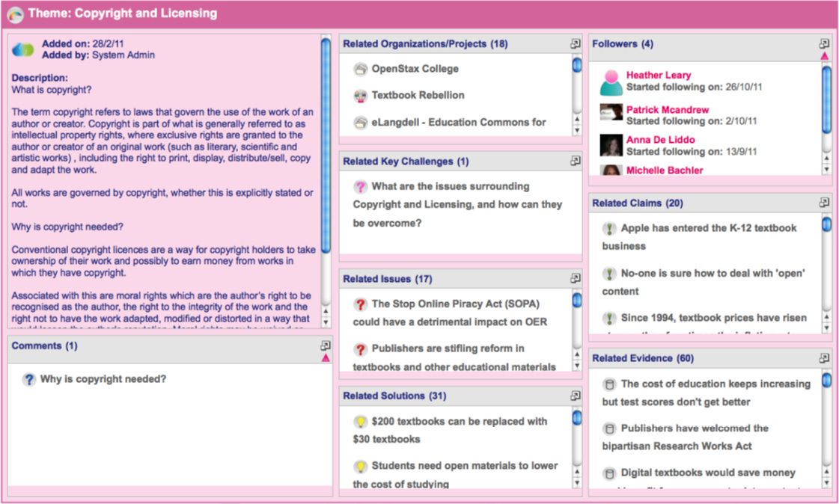Open the 'Why is copyright needed?' comment
839x504 pixels.
click(x=103, y=379)
